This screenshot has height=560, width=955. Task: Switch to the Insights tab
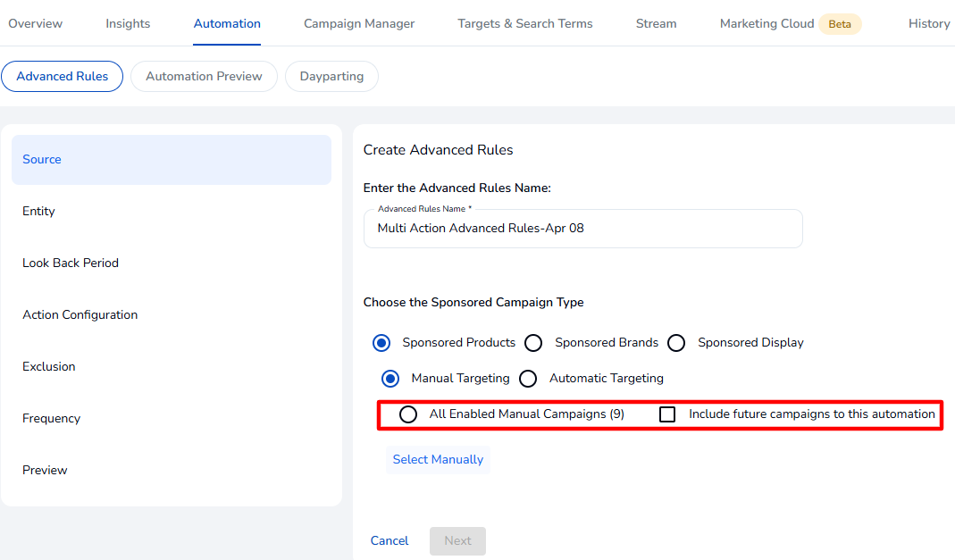128,23
